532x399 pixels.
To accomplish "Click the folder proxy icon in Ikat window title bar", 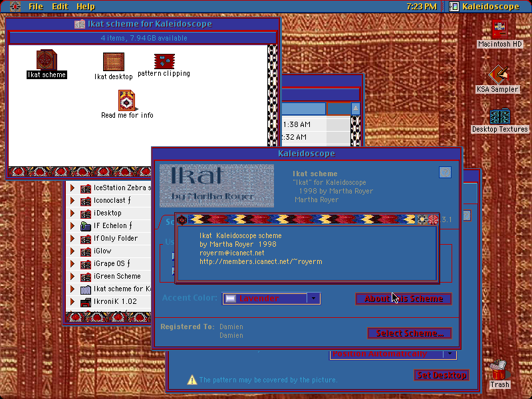I will click(x=80, y=24).
